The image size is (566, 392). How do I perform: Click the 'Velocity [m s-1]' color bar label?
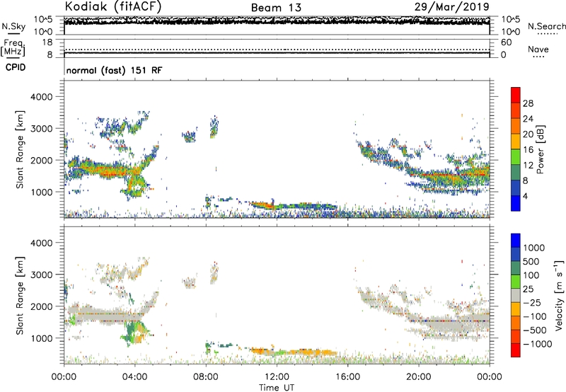click(559, 295)
